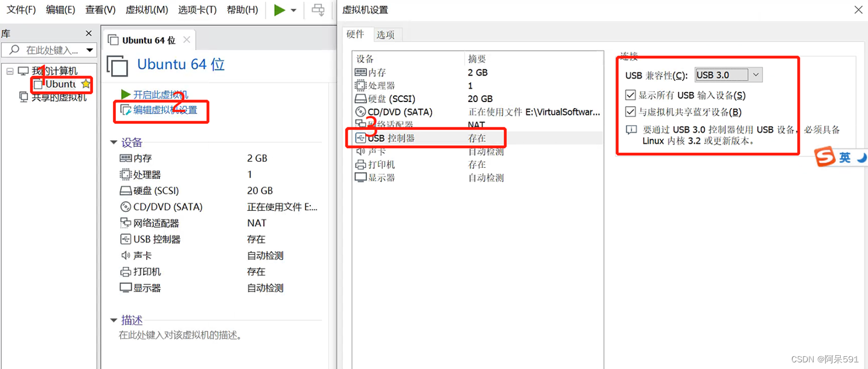Screen dimensions: 868x369
Task: Click the USB 3.0 note info icon
Action: coord(631,130)
